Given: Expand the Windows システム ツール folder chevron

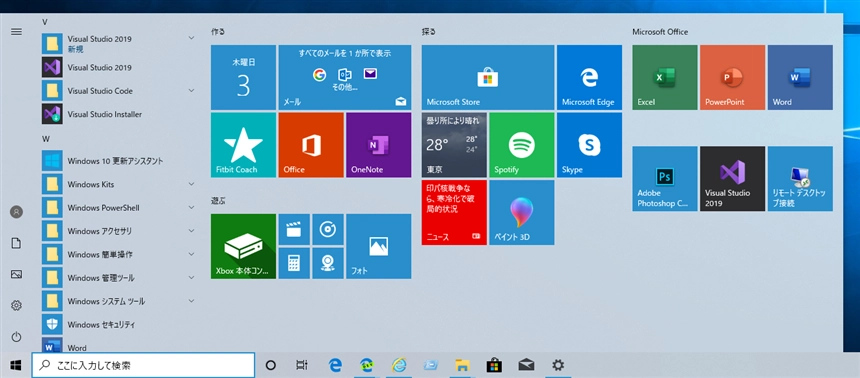Looking at the screenshot, I should 191,301.
